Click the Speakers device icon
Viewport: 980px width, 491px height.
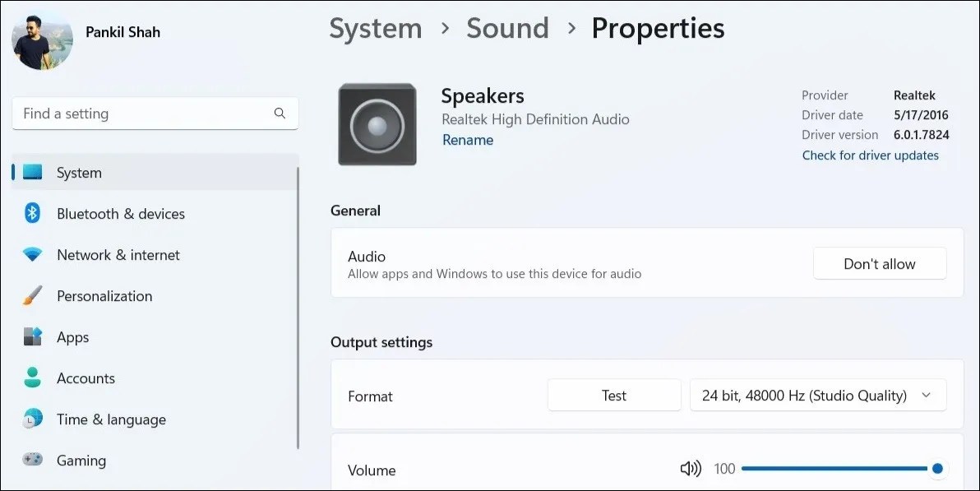377,123
